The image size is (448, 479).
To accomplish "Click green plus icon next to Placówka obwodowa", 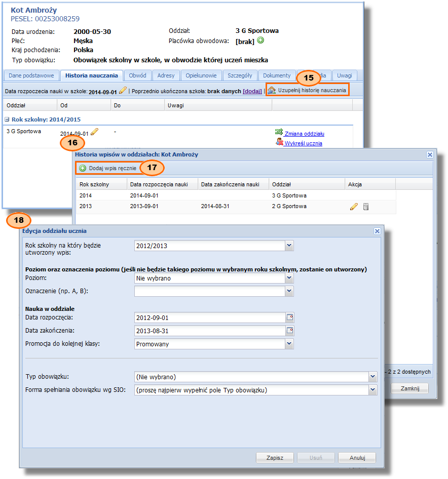I will pyautogui.click(x=260, y=41).
